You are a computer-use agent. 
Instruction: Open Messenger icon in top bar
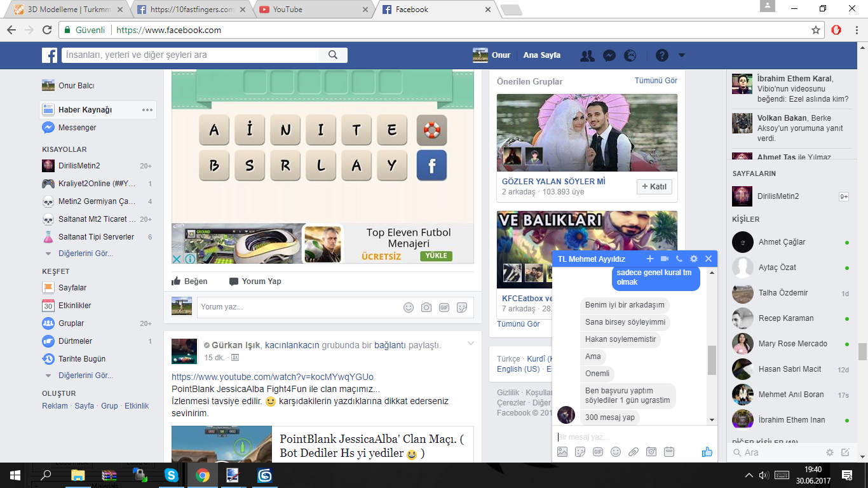[609, 55]
